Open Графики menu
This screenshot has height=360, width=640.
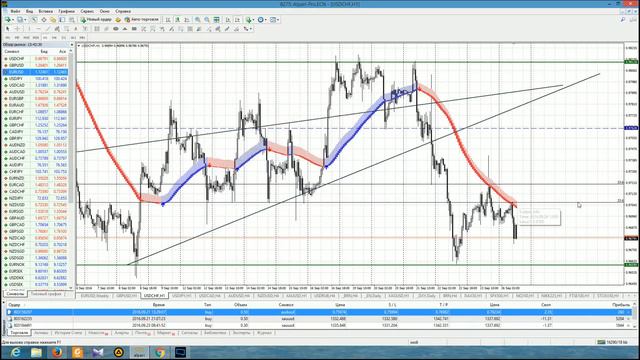66,11
